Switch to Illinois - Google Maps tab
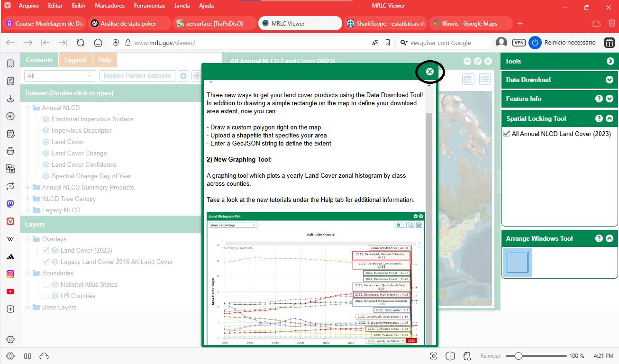Screen dimensions: 619x364 470,23
